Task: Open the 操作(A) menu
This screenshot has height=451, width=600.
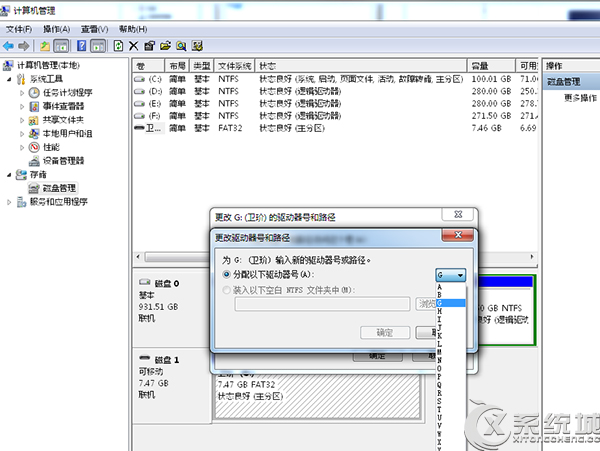Action: point(57,29)
